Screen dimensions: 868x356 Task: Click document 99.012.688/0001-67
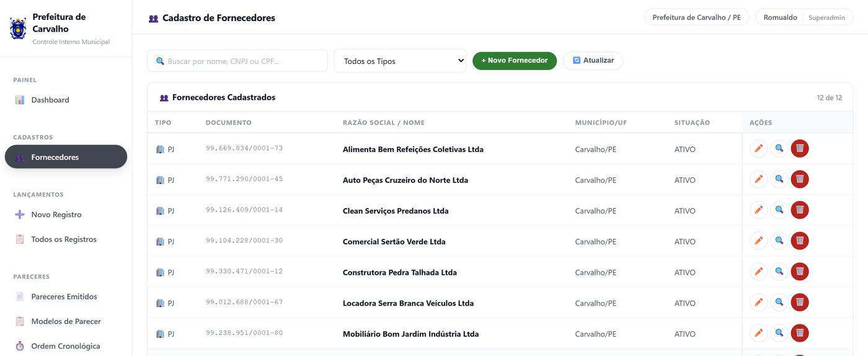point(244,302)
